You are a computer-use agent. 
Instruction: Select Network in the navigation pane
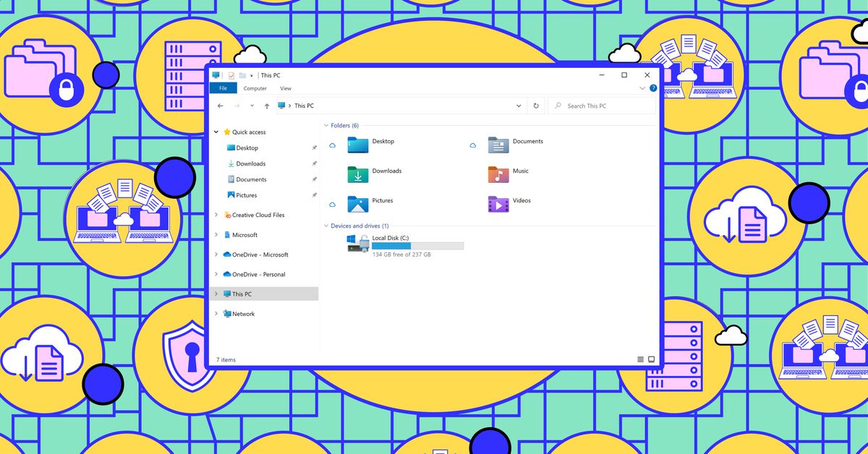coord(239,314)
